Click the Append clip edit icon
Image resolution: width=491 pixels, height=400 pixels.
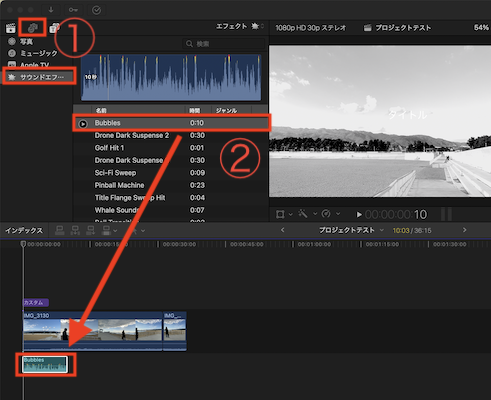click(x=90, y=230)
